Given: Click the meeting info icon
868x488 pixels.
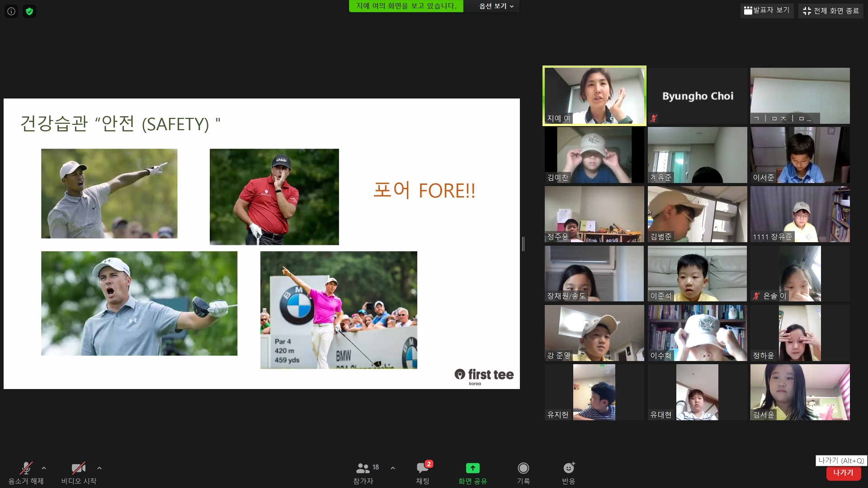Looking at the screenshot, I should 11,11.
